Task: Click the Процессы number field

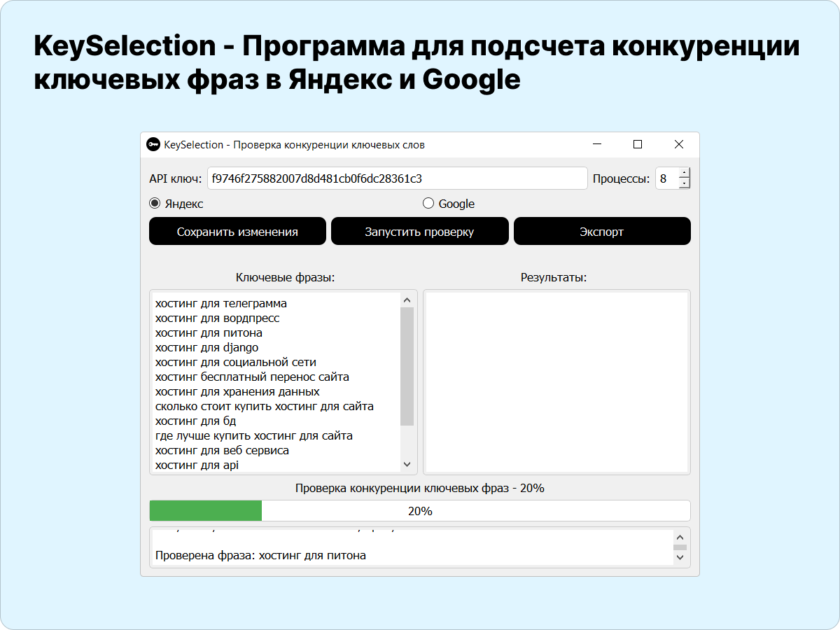Action: 667,178
